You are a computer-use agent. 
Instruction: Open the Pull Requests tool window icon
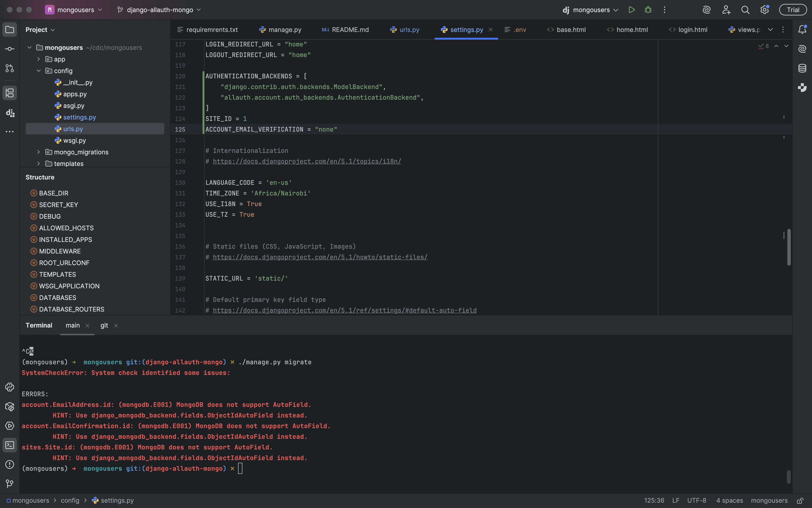pos(10,68)
